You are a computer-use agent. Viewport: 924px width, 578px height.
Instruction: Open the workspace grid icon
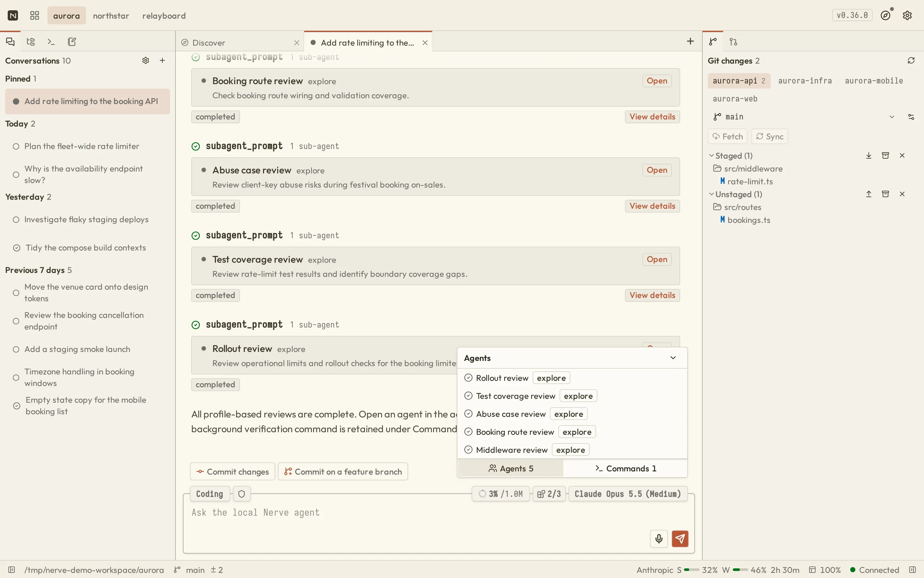click(x=34, y=15)
